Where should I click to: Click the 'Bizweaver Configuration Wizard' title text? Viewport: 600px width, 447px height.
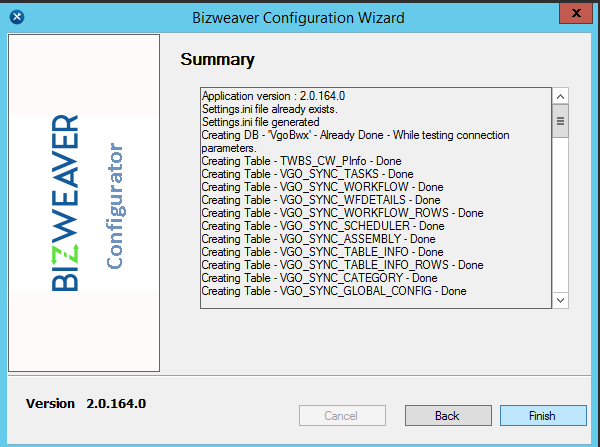click(x=298, y=18)
